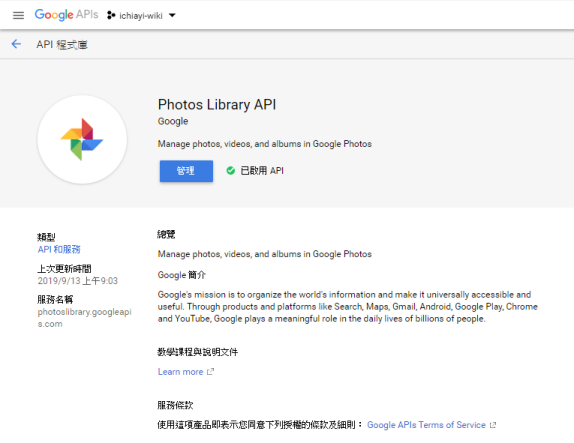
Task: Click the 總覽 overview section heading
Action: [166, 234]
